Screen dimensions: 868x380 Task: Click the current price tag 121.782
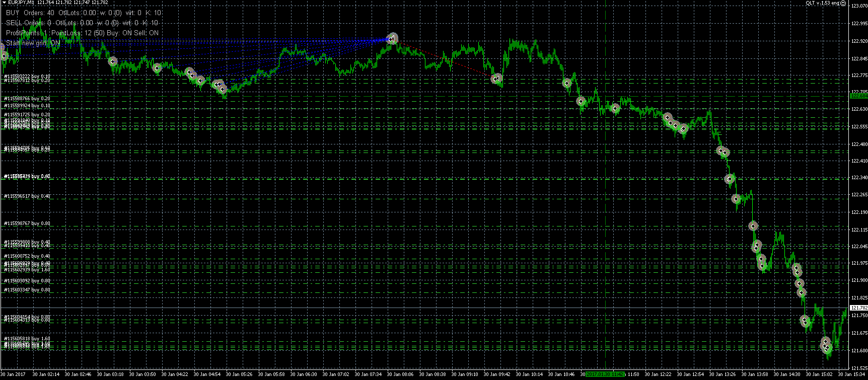859,308
